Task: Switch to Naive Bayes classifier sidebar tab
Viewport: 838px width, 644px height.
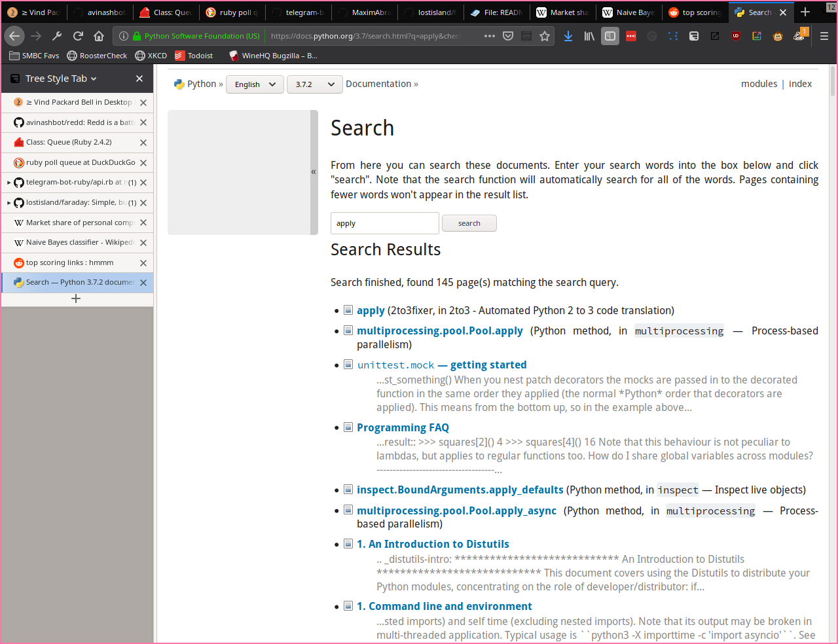Action: [72, 243]
